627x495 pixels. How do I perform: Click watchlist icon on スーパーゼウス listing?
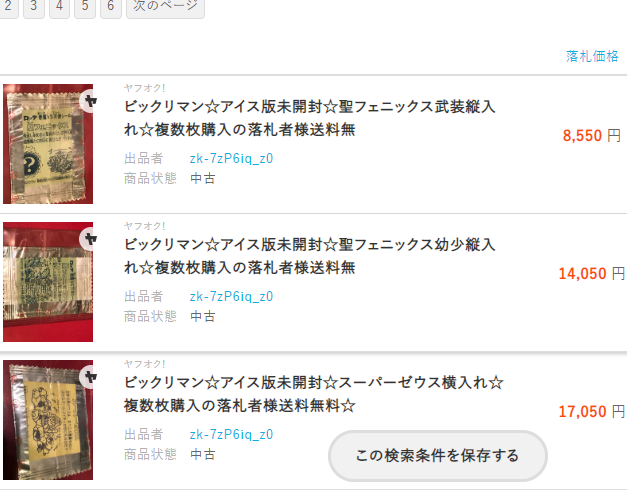point(89,377)
